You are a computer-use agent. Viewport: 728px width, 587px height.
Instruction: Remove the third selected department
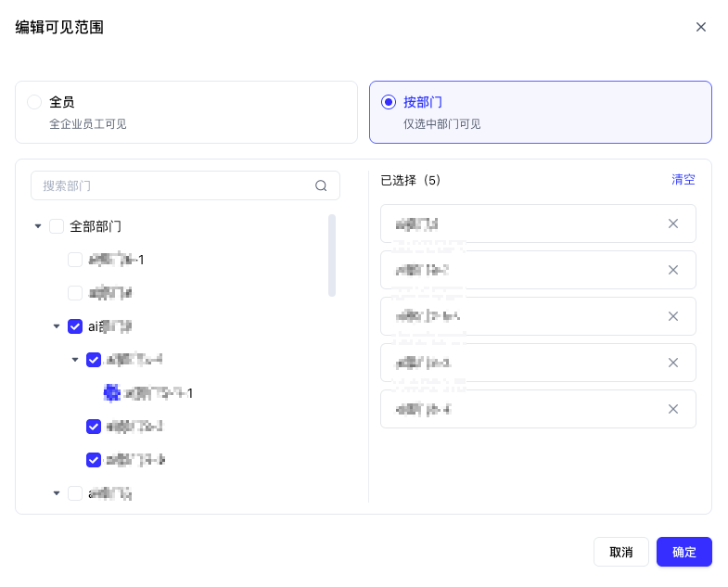[x=673, y=316]
